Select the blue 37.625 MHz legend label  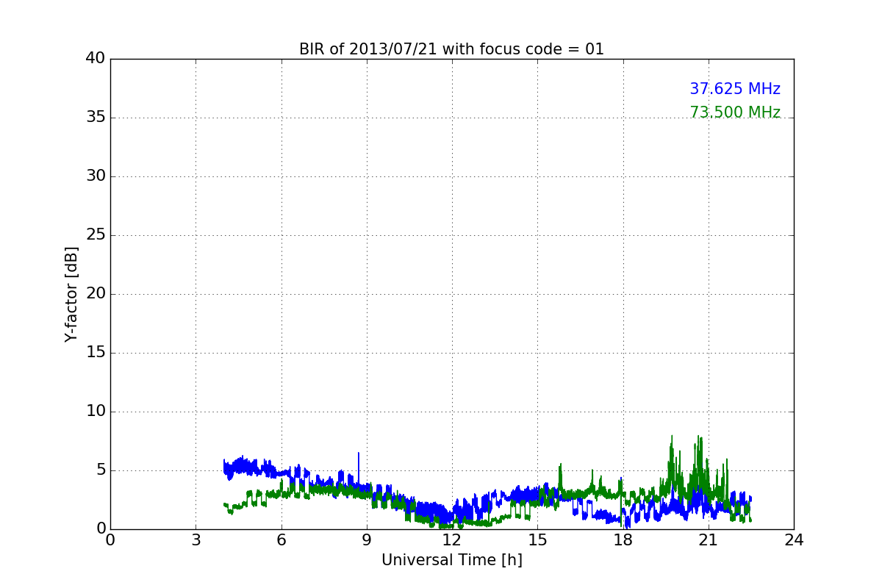[x=735, y=89]
